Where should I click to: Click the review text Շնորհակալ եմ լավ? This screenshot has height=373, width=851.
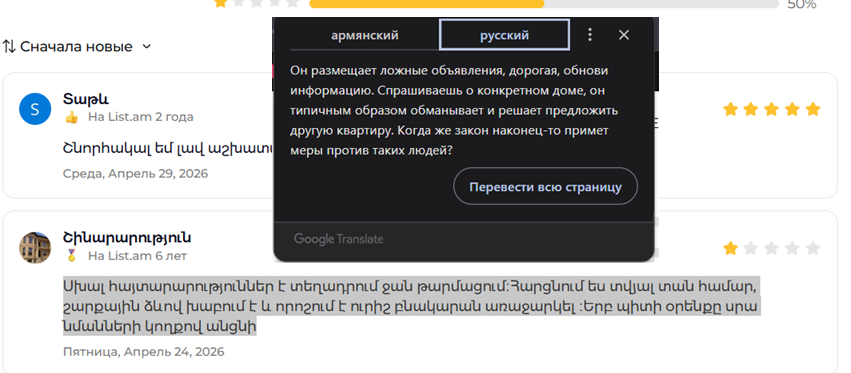(167, 148)
